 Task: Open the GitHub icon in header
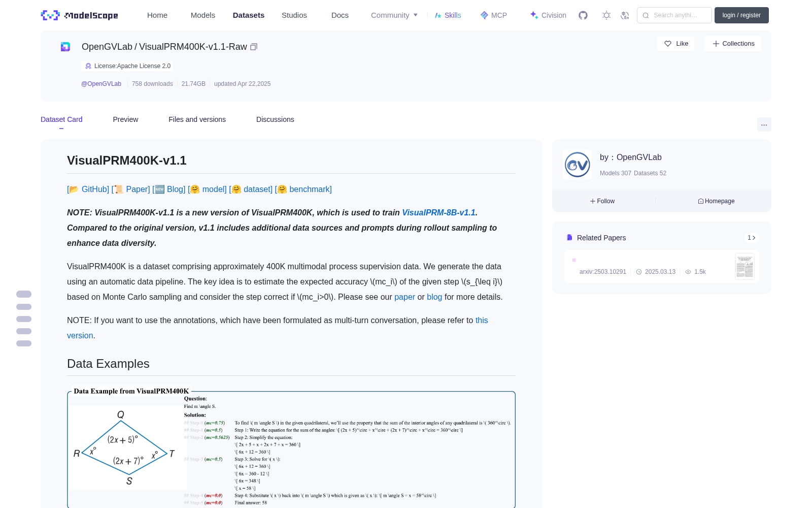(583, 15)
